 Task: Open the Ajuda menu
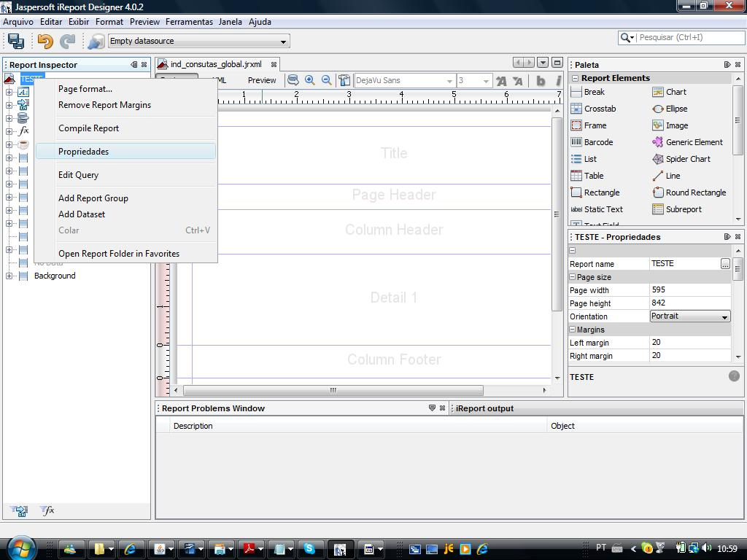(260, 22)
